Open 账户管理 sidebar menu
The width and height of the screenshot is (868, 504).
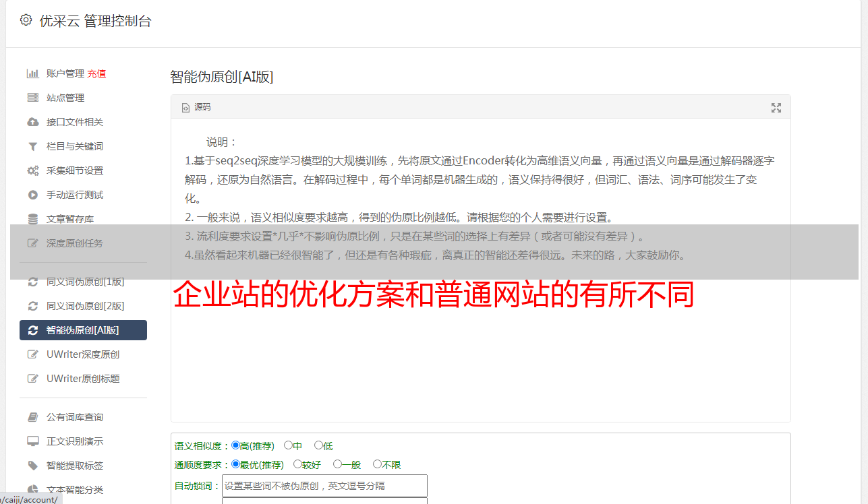65,73
